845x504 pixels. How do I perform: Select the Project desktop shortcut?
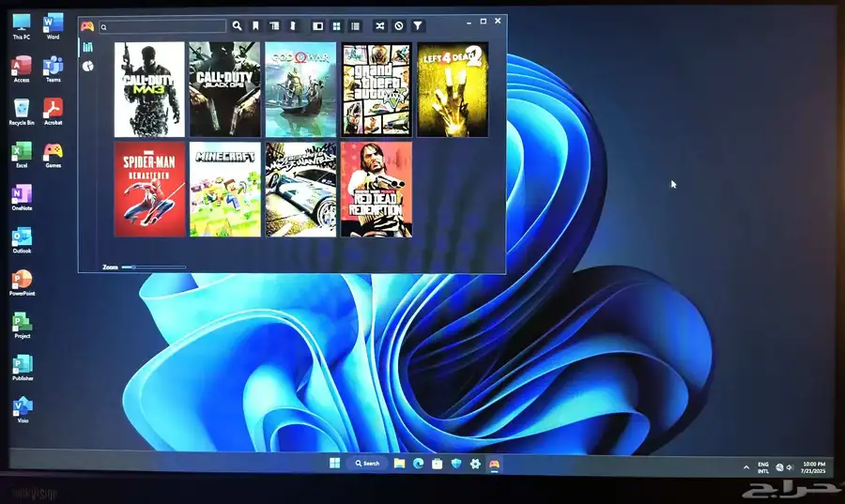click(x=22, y=326)
